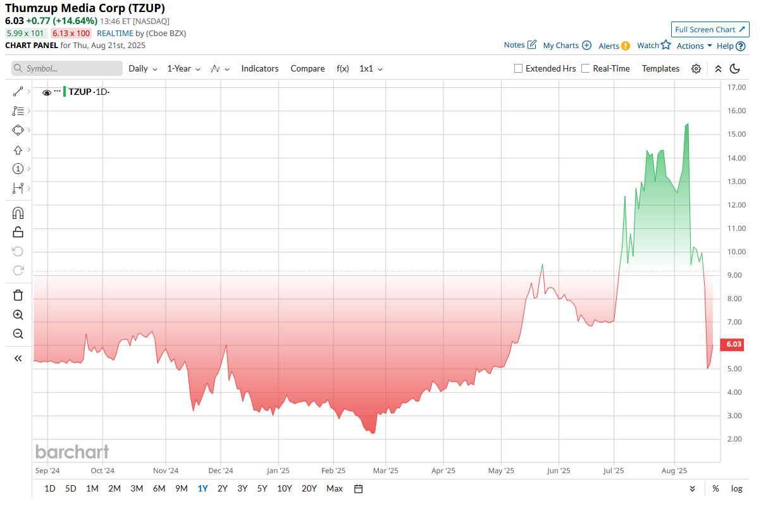Click the My Charts link
761x532 pixels.
pos(561,46)
